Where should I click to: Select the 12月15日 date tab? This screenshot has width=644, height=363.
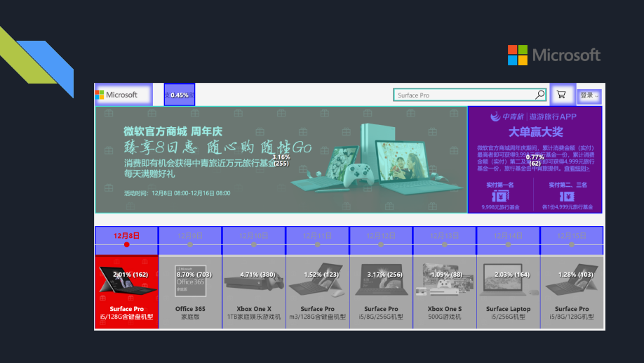571,237
